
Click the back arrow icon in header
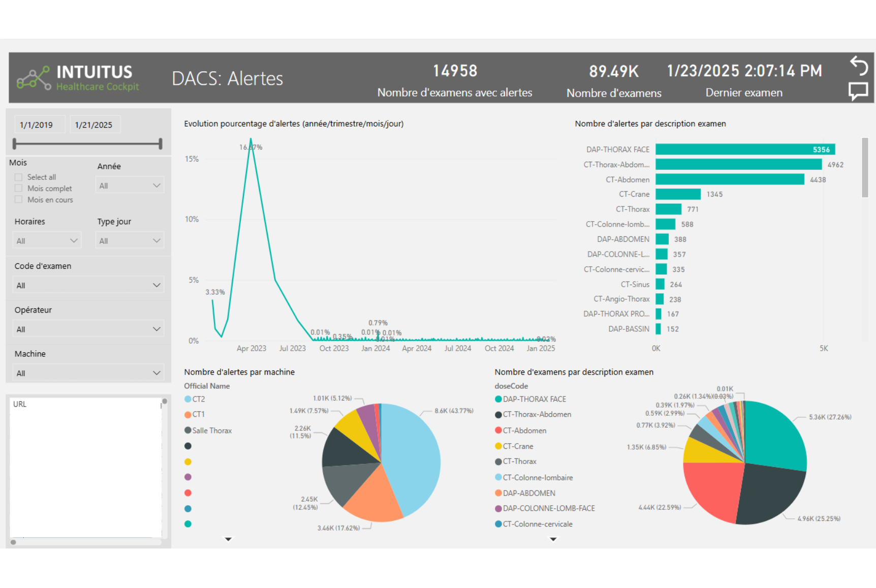pos(859,66)
